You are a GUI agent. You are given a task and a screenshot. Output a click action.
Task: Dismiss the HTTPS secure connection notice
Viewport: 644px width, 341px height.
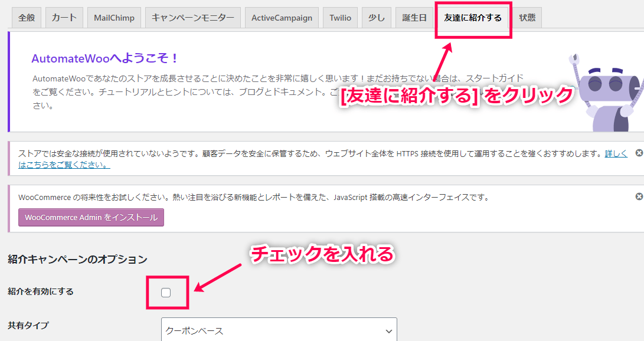tap(639, 153)
